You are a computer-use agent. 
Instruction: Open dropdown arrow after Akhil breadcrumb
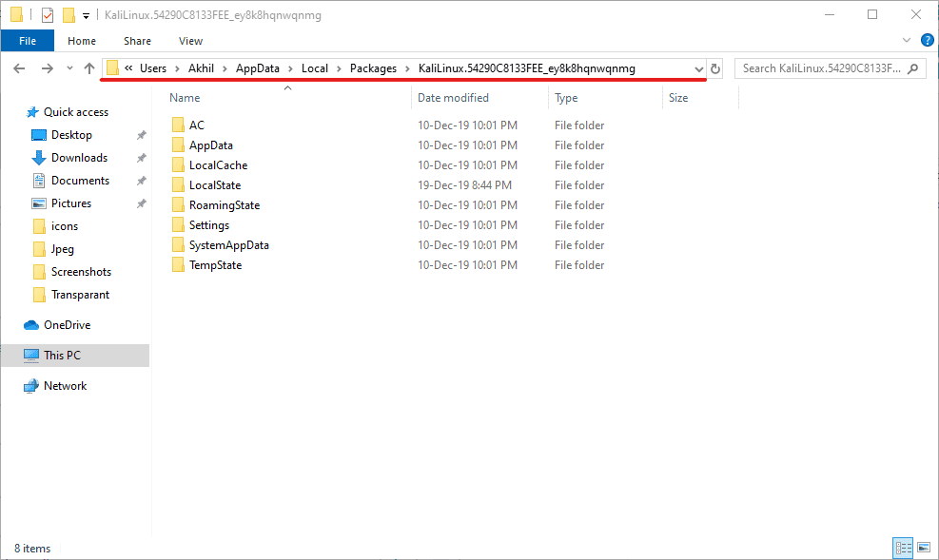225,68
